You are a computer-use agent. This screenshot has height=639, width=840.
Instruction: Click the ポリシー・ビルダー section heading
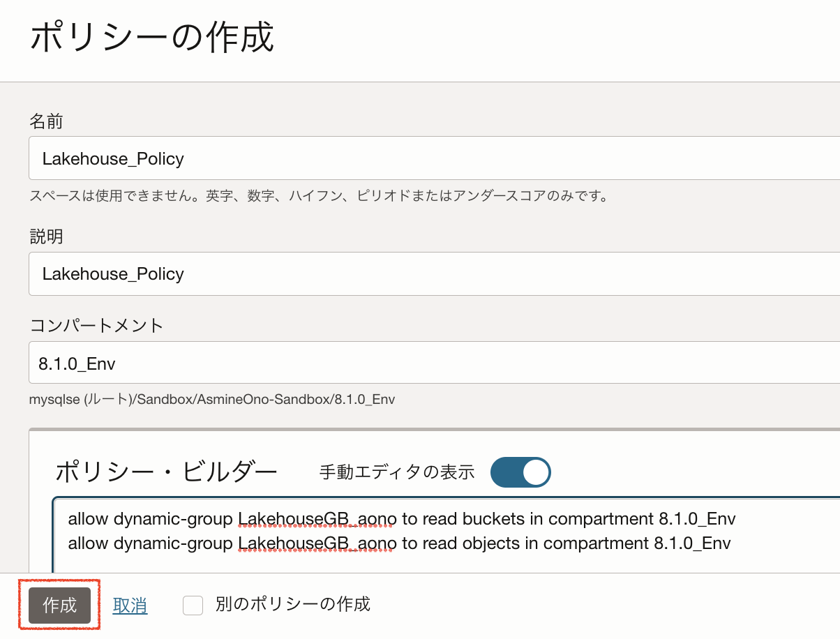[x=166, y=472]
